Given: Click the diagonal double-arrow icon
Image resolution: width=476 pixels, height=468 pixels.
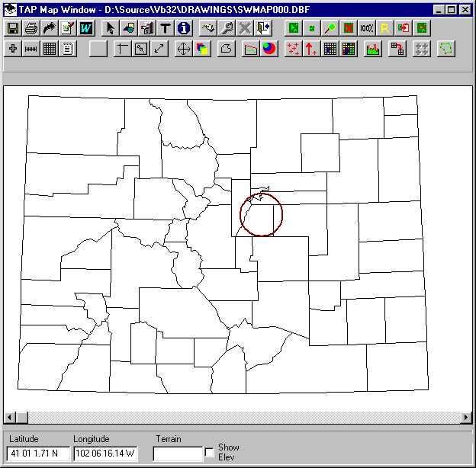Looking at the screenshot, I should (159, 49).
